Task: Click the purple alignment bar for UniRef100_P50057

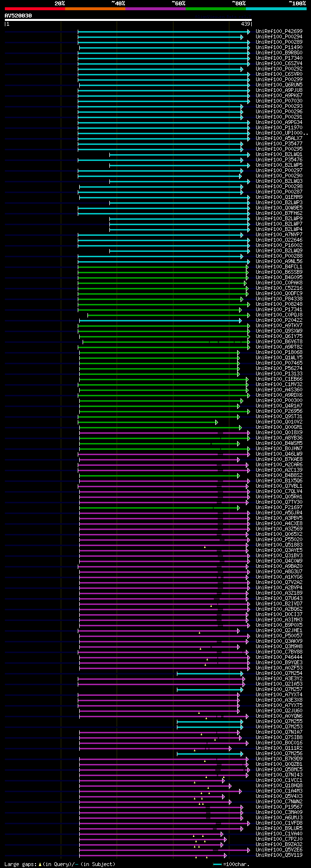Action: 164,636
